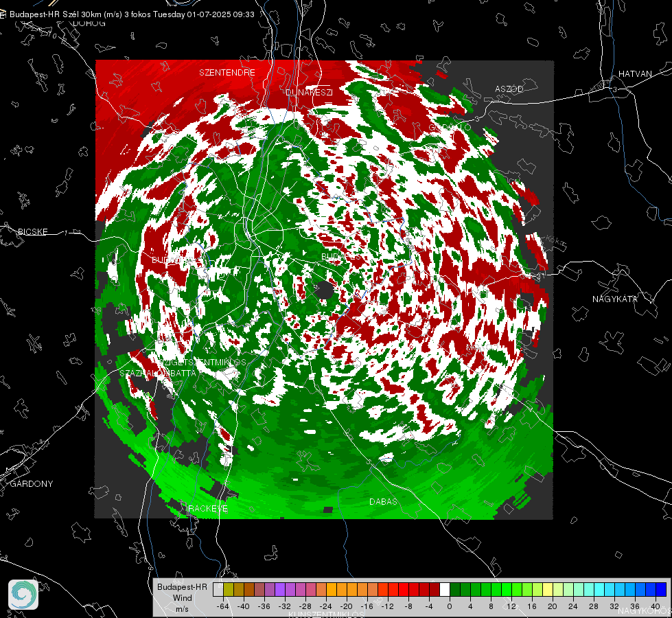This screenshot has height=618, width=672.
Task: Click the -8 value on the legend
Action: pyautogui.click(x=408, y=607)
